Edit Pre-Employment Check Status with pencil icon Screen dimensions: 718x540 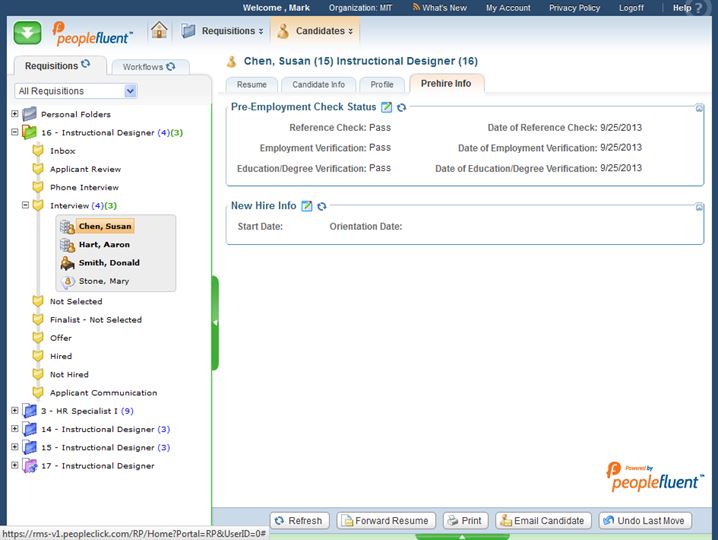click(x=387, y=107)
